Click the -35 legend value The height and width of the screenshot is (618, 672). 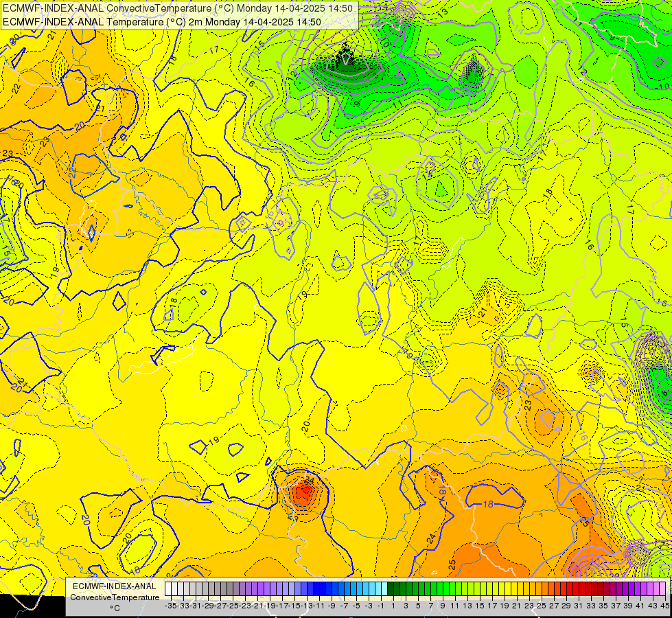coord(170,606)
